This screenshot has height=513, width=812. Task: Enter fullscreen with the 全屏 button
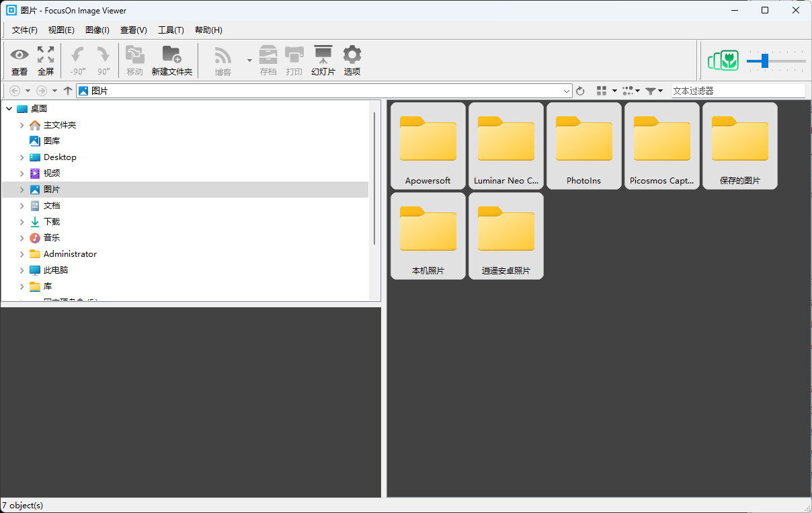tap(46, 61)
